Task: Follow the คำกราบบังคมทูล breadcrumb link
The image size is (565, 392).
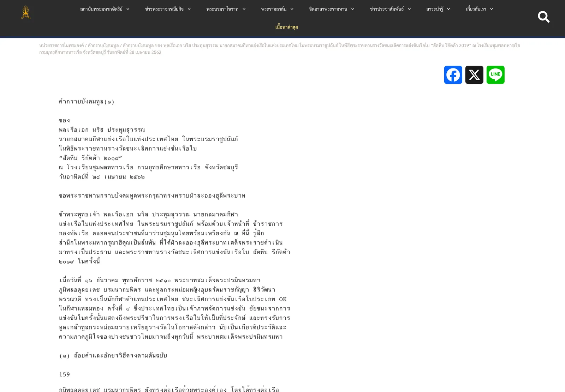Action: (103, 46)
